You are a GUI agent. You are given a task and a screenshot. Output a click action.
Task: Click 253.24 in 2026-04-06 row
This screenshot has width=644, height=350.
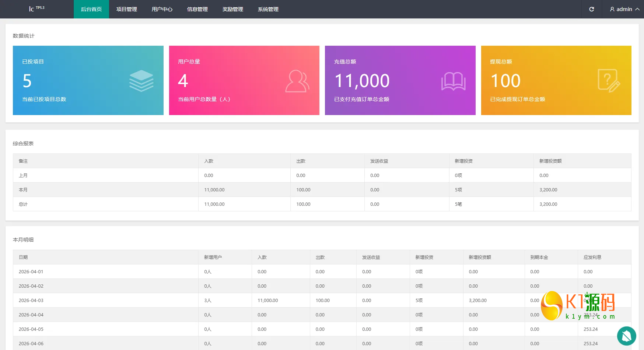point(591,344)
